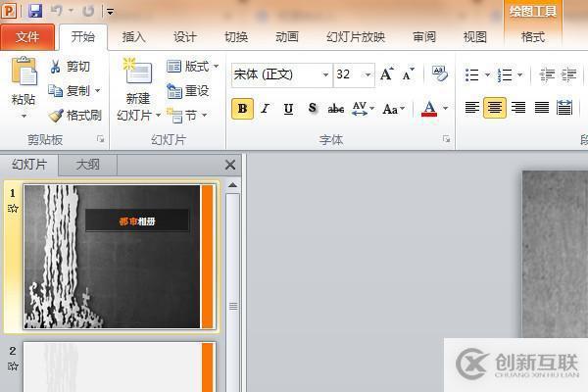
Task: Open the 格式 drawing tools tab
Action: click(533, 37)
